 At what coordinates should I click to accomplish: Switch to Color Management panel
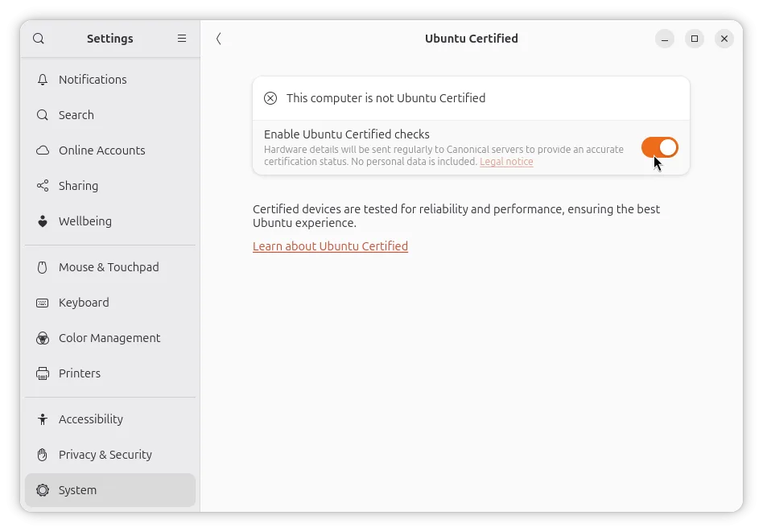(110, 338)
